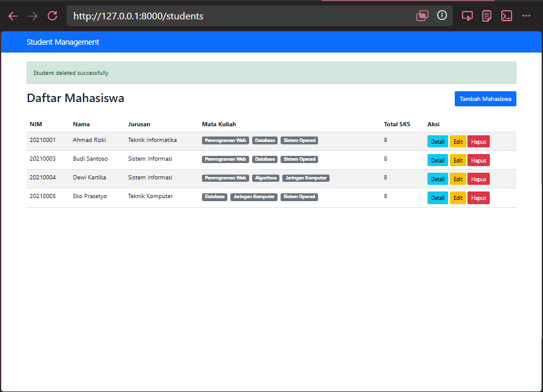543x392 pixels.
Task: Click Jaringan Komputer badge in Eko Prasetyo's row
Action: [254, 197]
